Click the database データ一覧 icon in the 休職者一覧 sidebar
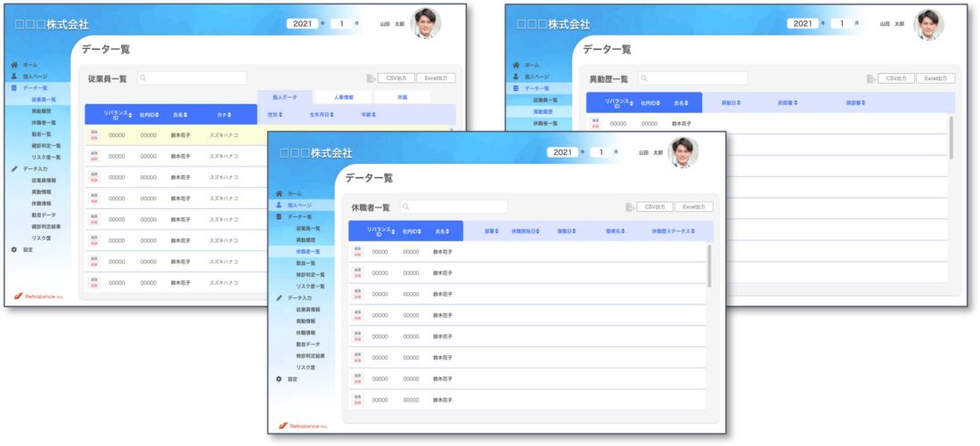This screenshot has width=980, height=446. tap(279, 216)
